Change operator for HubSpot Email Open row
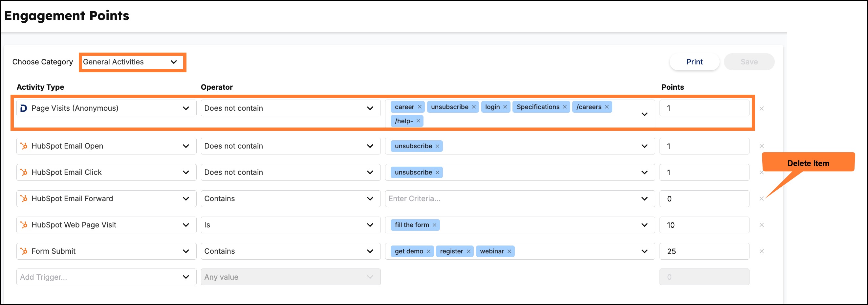 click(x=291, y=146)
